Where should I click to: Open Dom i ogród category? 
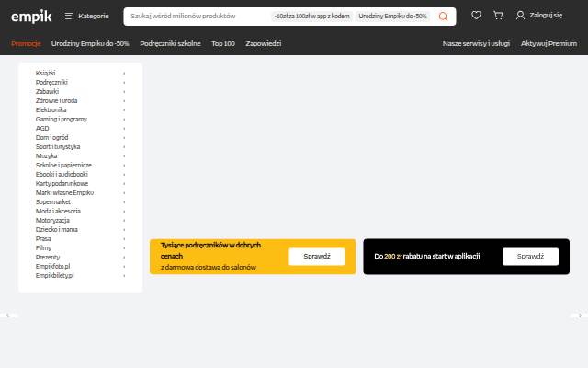point(51,137)
